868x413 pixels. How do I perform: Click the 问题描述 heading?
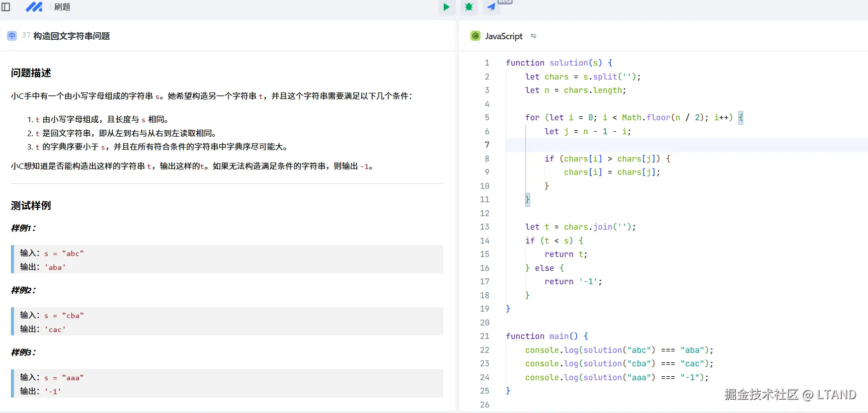point(31,73)
